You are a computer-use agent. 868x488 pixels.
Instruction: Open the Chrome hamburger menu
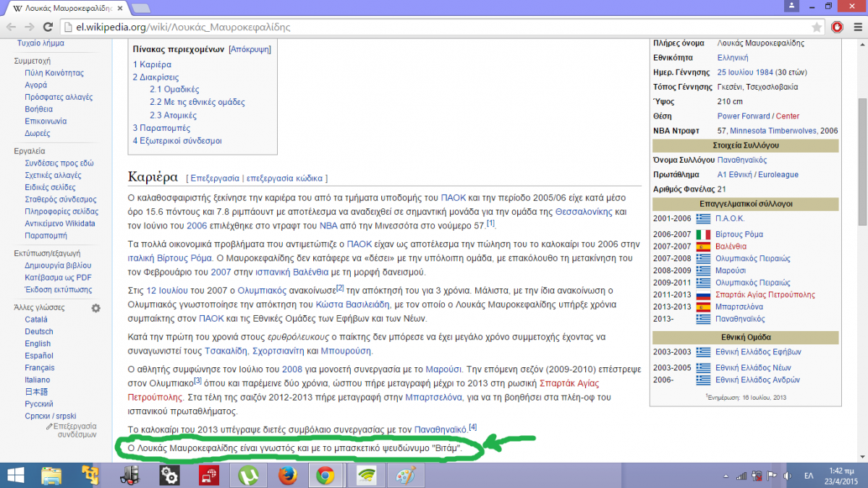tap(856, 27)
